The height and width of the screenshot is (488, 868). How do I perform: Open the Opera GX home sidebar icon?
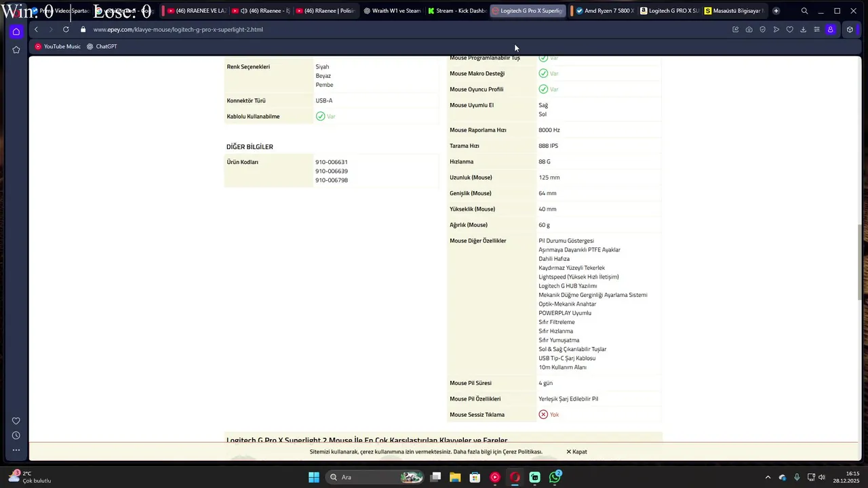tap(16, 31)
